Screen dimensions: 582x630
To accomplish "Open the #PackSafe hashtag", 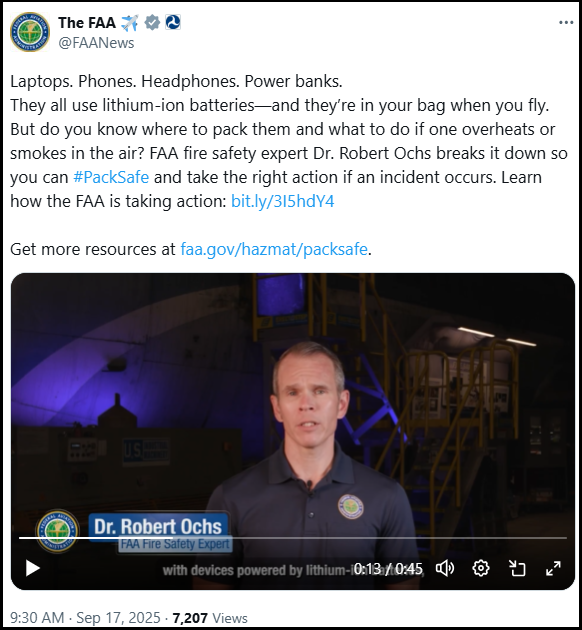I will [x=111, y=177].
